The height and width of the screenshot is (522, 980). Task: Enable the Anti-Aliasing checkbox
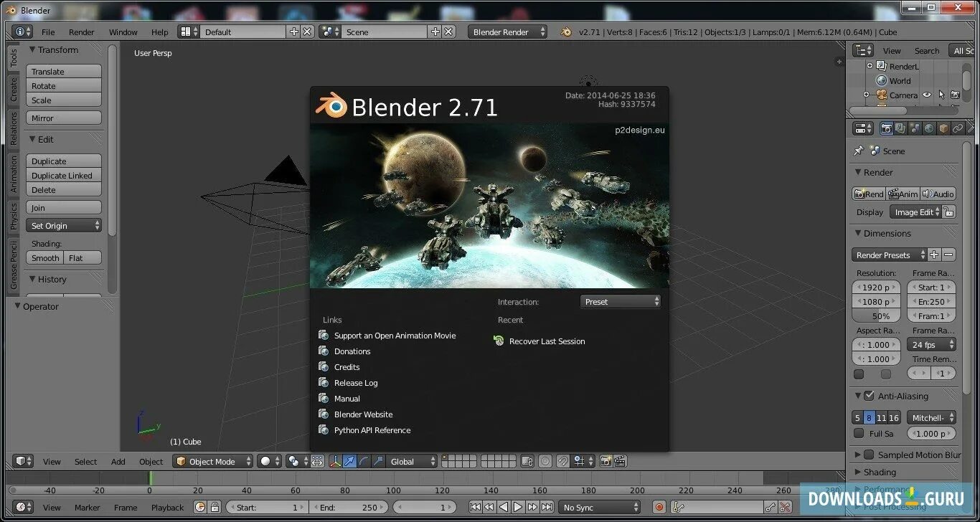(x=869, y=396)
